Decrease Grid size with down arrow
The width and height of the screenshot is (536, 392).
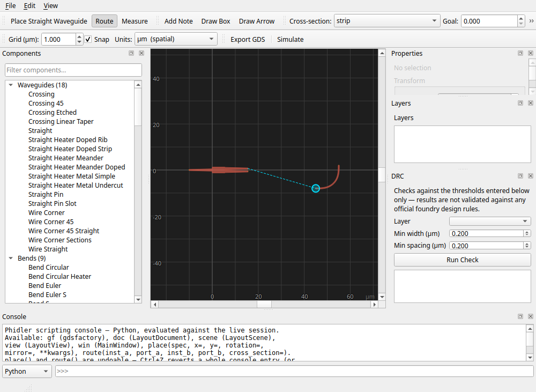[79, 42]
